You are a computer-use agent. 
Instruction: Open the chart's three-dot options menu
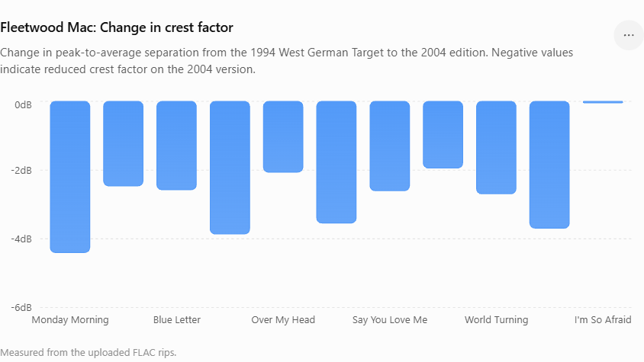click(629, 35)
